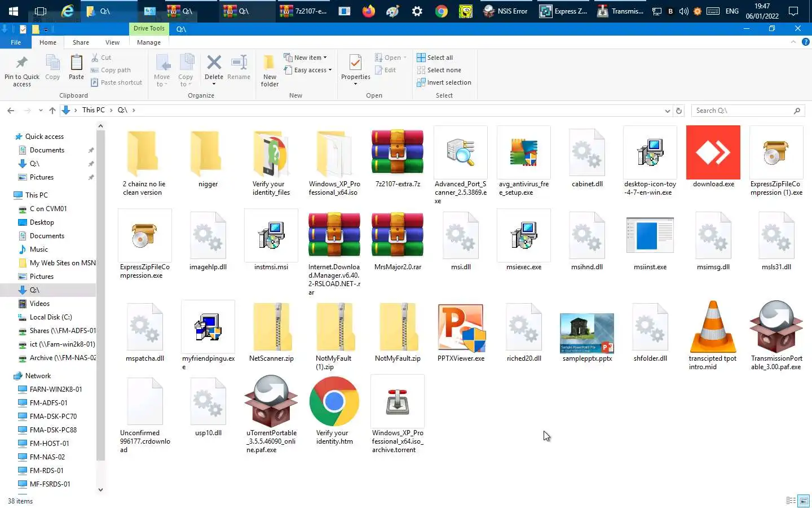Select the Windows_XP torrent file

coord(398,414)
